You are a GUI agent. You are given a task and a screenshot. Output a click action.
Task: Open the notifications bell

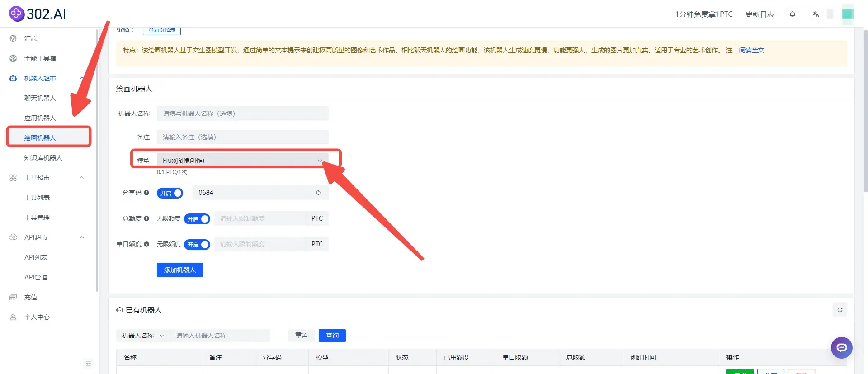point(793,14)
